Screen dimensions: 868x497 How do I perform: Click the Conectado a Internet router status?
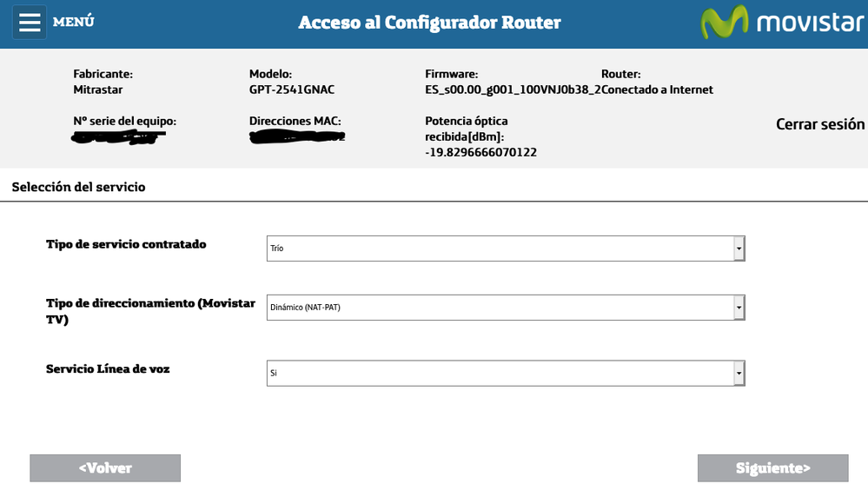point(658,89)
